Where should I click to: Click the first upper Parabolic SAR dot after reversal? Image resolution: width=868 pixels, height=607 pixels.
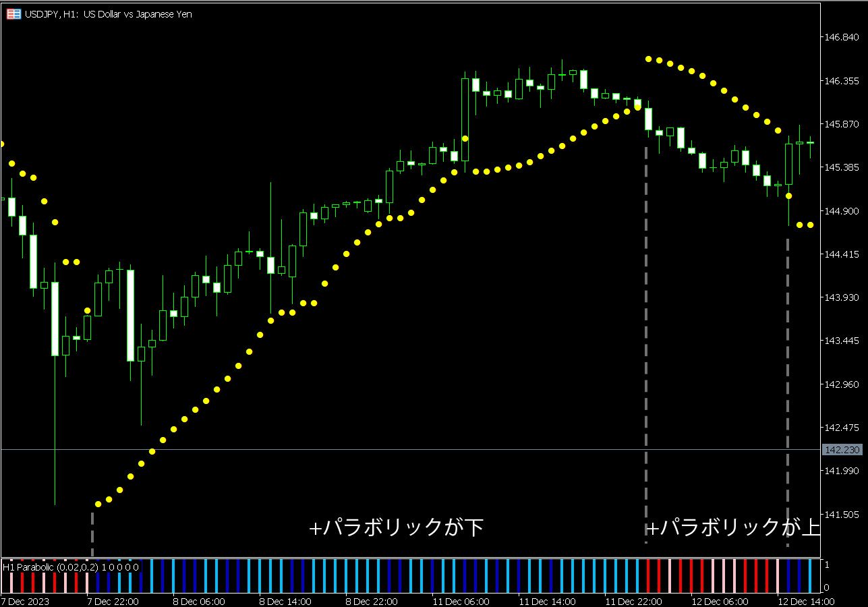(648, 59)
